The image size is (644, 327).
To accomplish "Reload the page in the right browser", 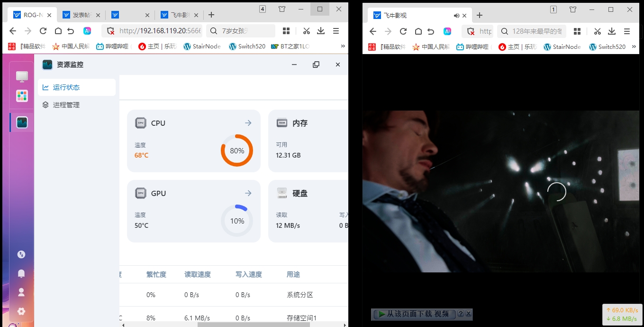I will pos(403,31).
